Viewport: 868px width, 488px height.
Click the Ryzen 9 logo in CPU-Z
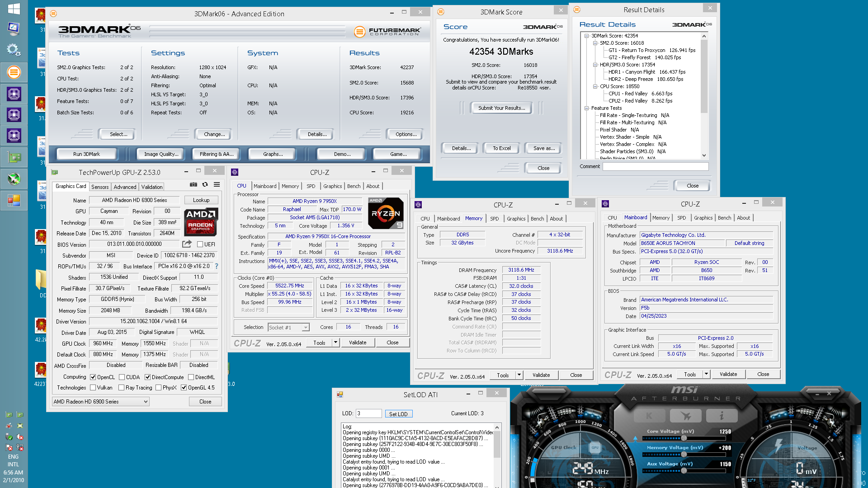click(386, 213)
